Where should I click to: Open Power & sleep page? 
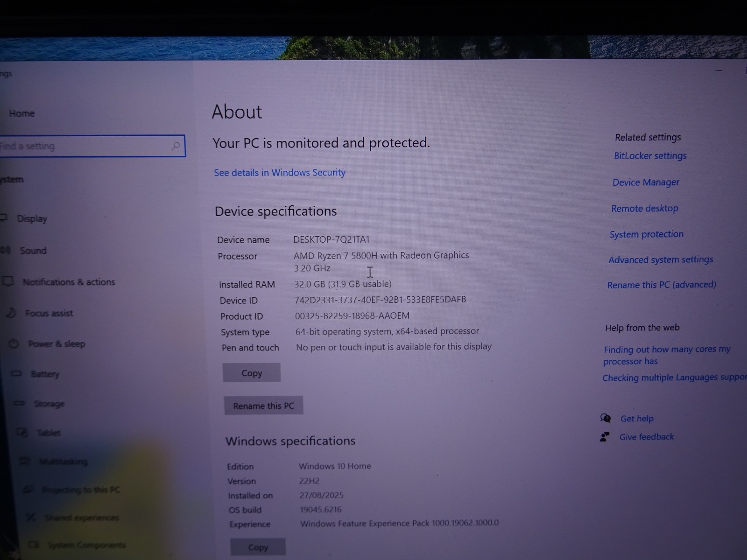point(56,344)
